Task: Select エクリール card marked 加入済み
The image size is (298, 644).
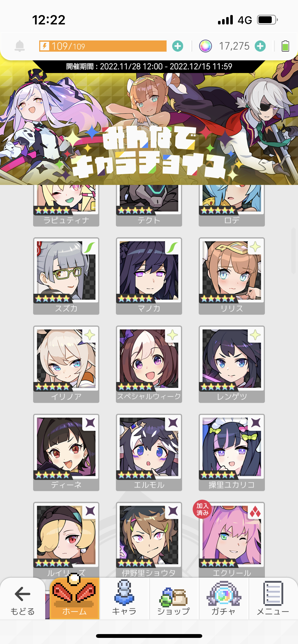Action: 232,539
